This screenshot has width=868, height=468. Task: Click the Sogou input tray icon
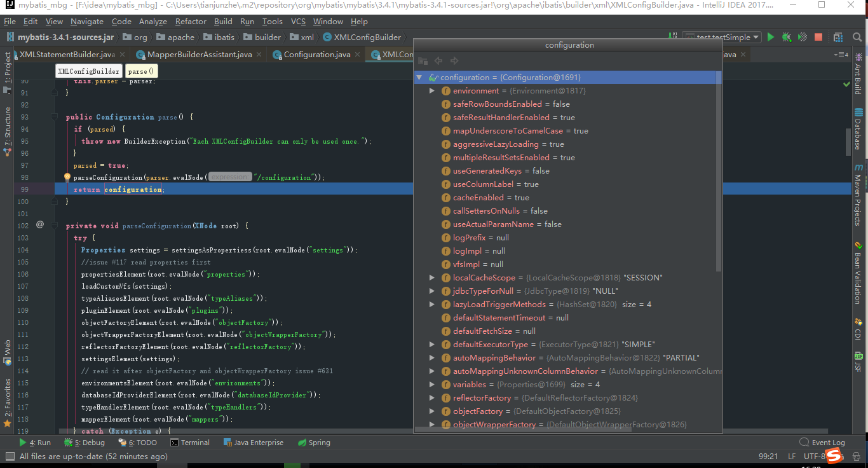click(x=833, y=455)
